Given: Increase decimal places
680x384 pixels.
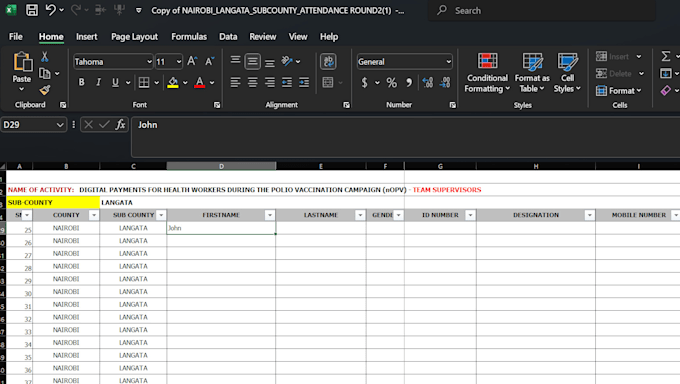Looking at the screenshot, I should 428,82.
